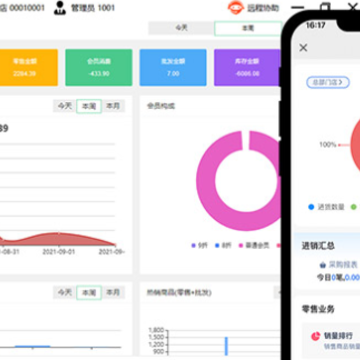
Task: Toggle the 8折 legend entry in 会员构成
Action: point(223,245)
